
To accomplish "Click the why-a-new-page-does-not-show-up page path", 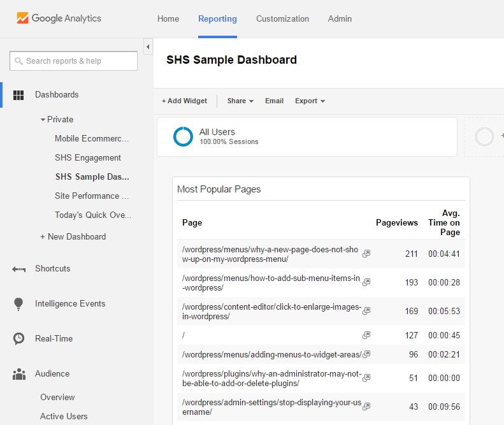I will 270,254.
